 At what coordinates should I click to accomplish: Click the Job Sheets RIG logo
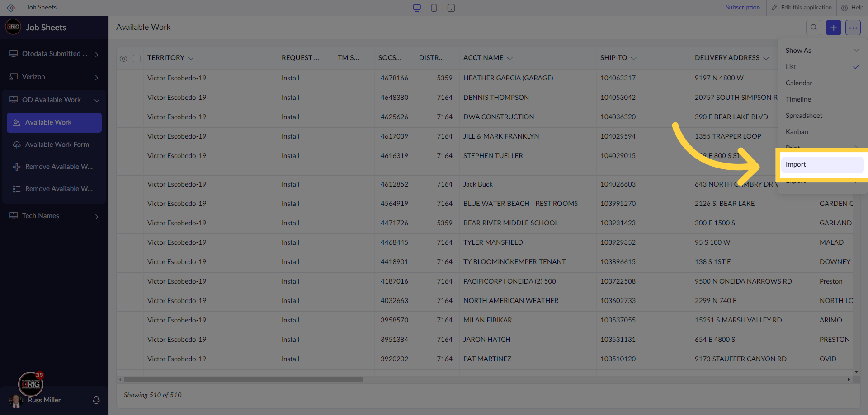click(13, 27)
